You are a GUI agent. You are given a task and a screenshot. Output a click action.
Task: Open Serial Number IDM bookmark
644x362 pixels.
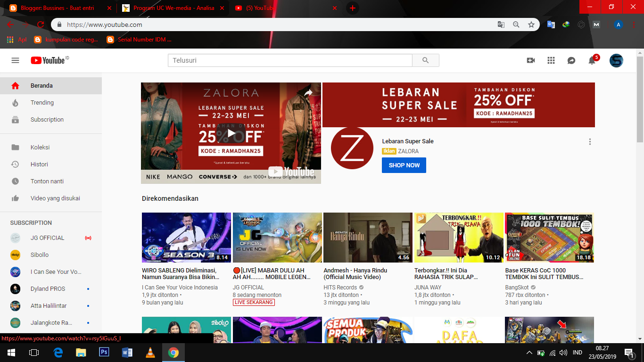tap(140, 40)
